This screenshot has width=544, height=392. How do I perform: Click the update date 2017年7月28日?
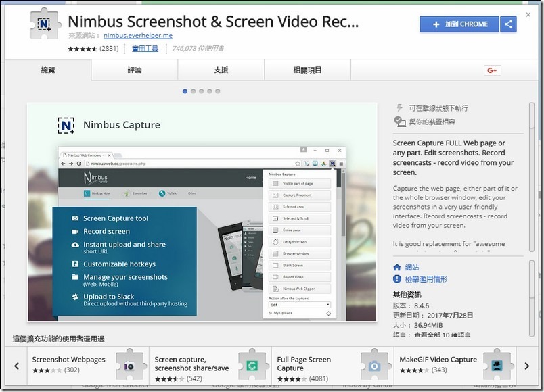(x=450, y=316)
